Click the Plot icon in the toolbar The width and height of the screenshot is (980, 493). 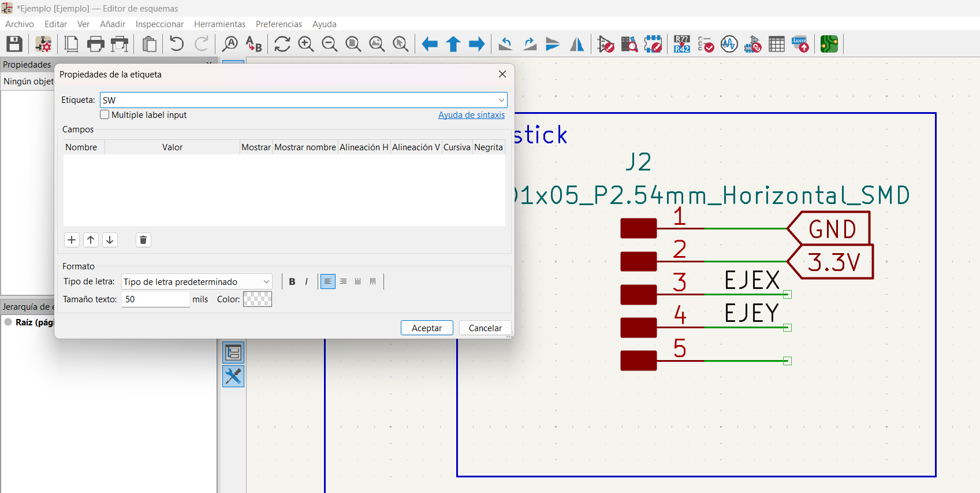[x=119, y=44]
